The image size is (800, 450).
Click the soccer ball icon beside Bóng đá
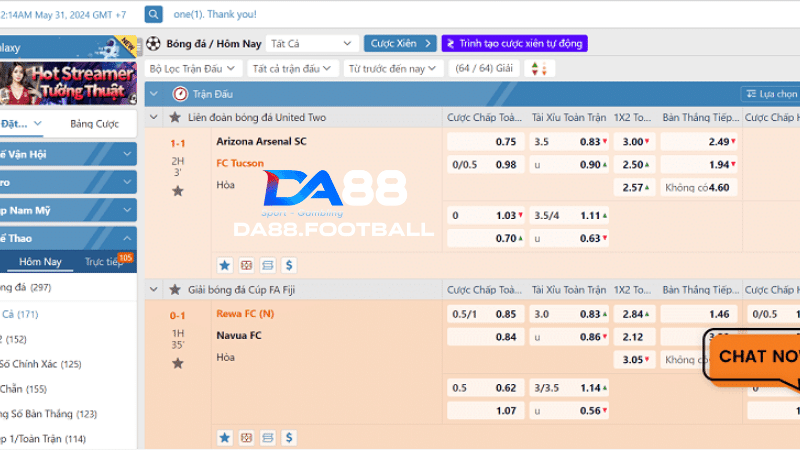(153, 44)
